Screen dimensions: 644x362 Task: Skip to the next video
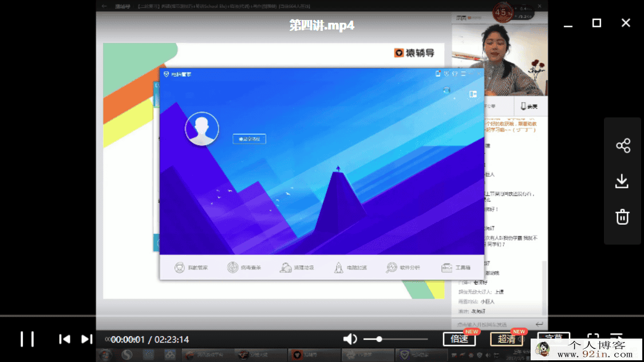tap(86, 339)
